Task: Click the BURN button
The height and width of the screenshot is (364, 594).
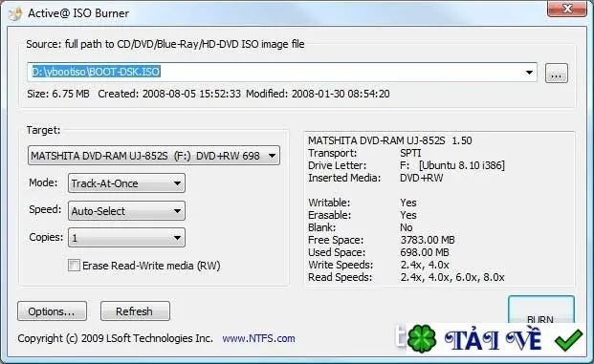Action: coord(541,310)
